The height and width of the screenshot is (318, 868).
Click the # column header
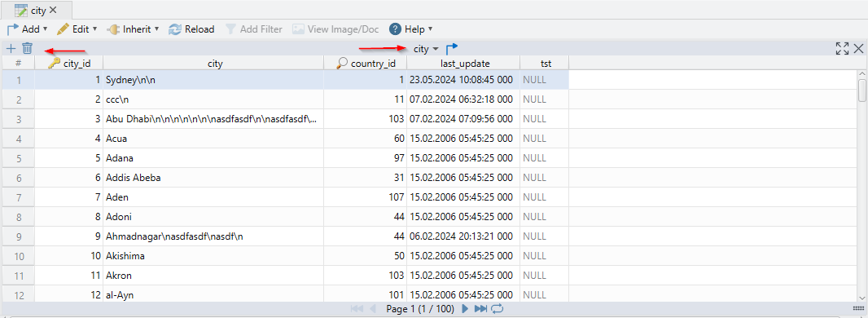click(x=18, y=64)
